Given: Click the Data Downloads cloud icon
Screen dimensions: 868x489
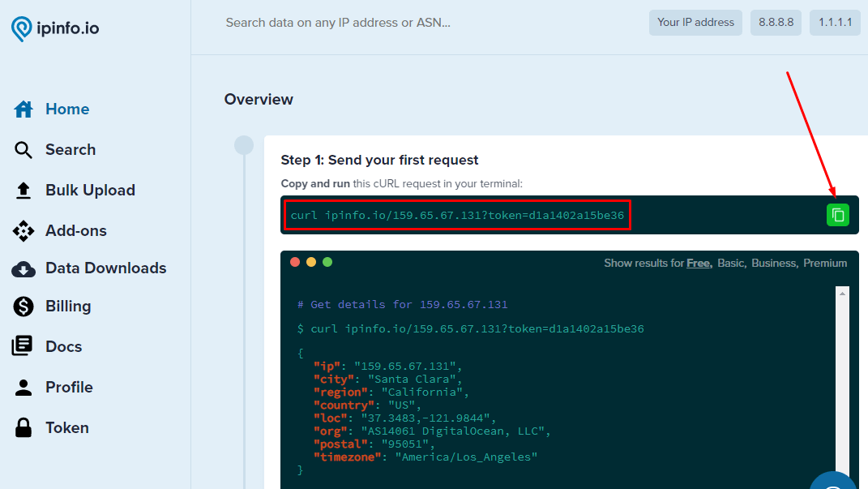Looking at the screenshot, I should pos(24,268).
